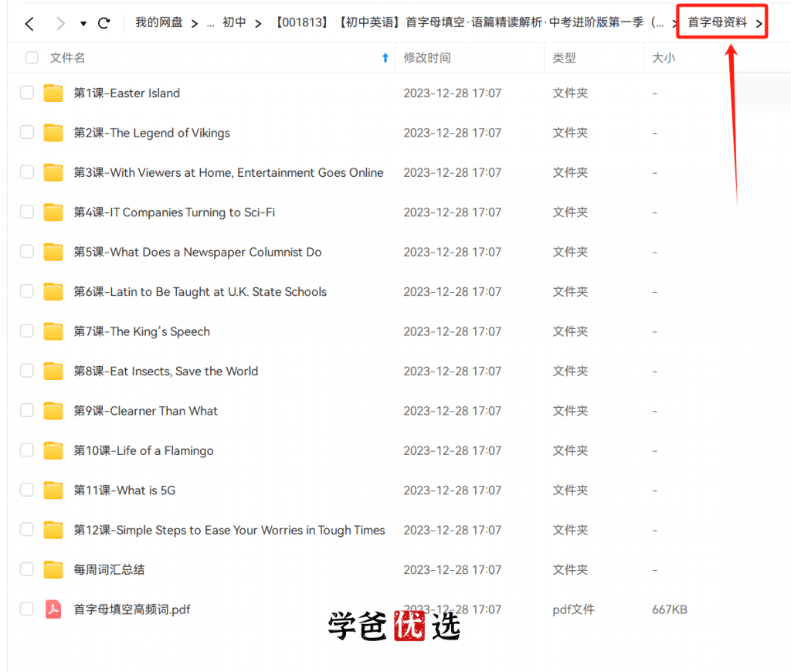Open 第4课-IT Companies Turning to Sci-Fi

(x=174, y=212)
